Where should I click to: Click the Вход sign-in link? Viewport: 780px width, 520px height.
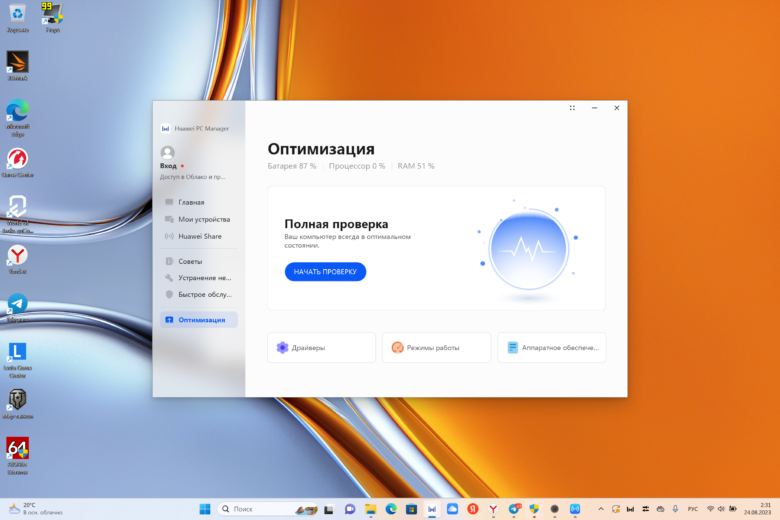[168, 166]
